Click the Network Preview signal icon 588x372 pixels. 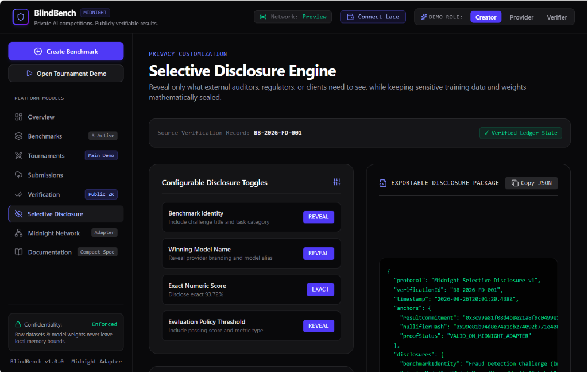(x=263, y=17)
